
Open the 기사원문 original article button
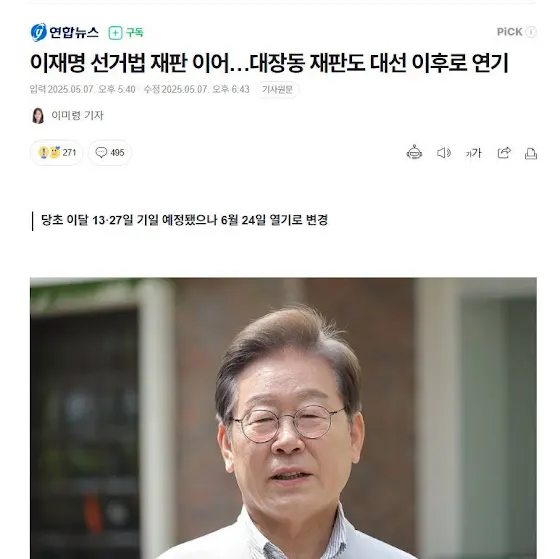tap(278, 89)
